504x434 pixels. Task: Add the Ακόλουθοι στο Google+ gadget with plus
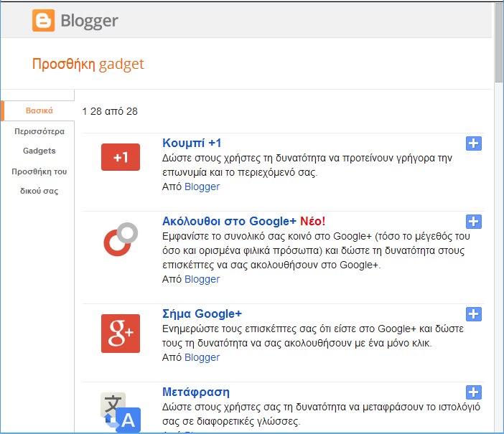(x=474, y=222)
